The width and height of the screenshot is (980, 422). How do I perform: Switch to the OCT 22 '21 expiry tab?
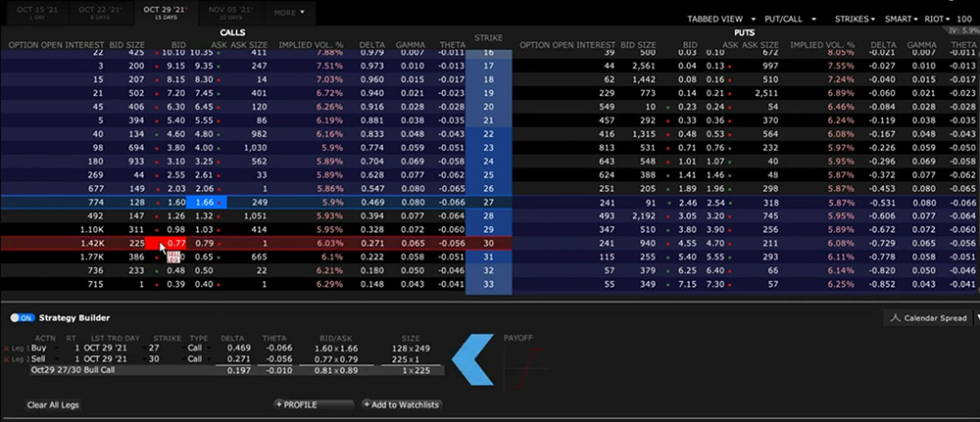pos(100,12)
